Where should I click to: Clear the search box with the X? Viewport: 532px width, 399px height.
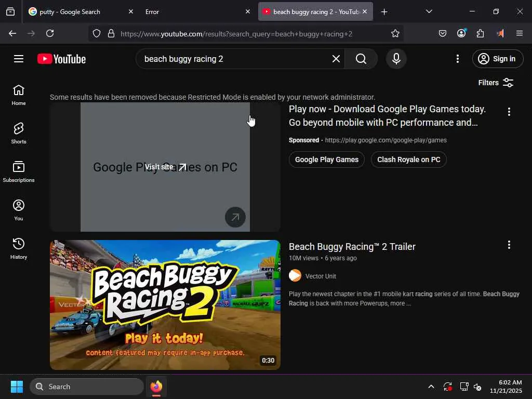[x=336, y=59]
